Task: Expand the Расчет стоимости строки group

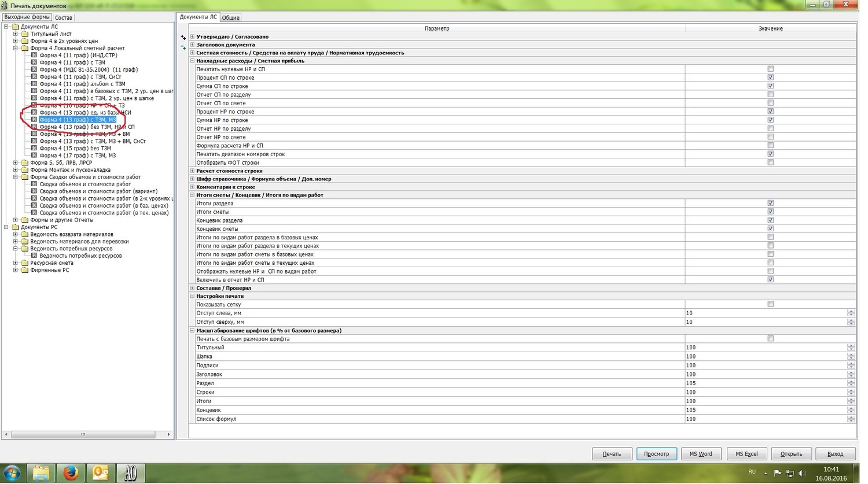Action: coord(192,171)
